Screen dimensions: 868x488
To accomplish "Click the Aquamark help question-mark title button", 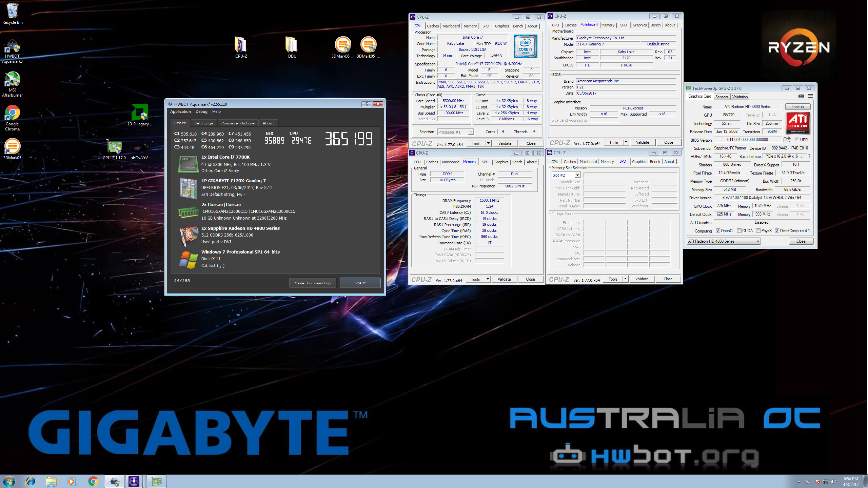I will 367,104.
